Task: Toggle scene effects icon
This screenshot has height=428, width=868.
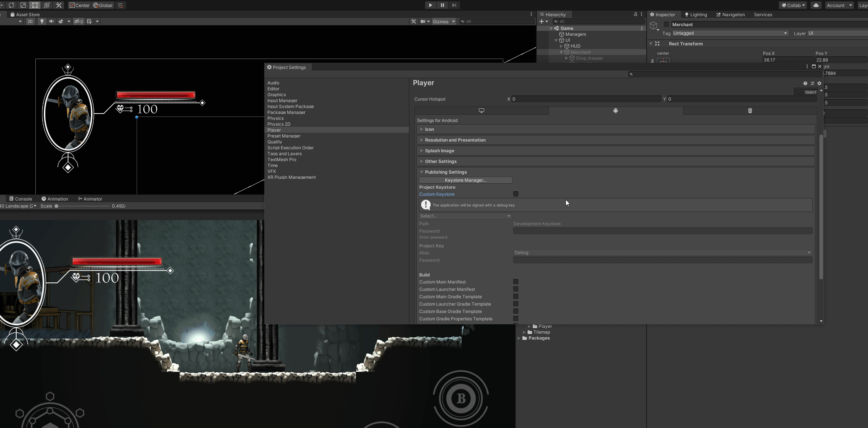Action: click(61, 21)
